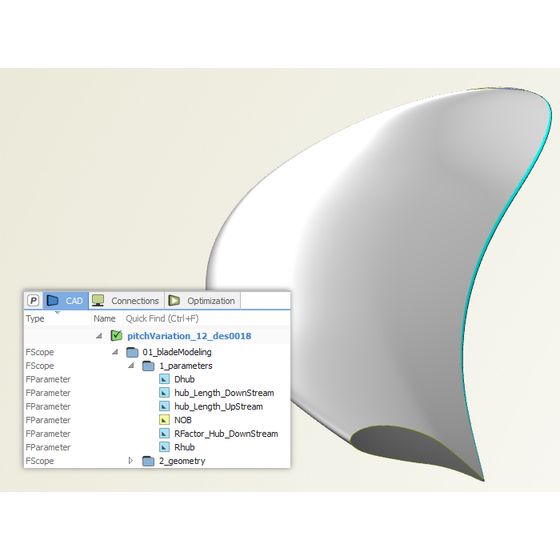
Task: Click the dark blade root section face
Action: coord(404,447)
